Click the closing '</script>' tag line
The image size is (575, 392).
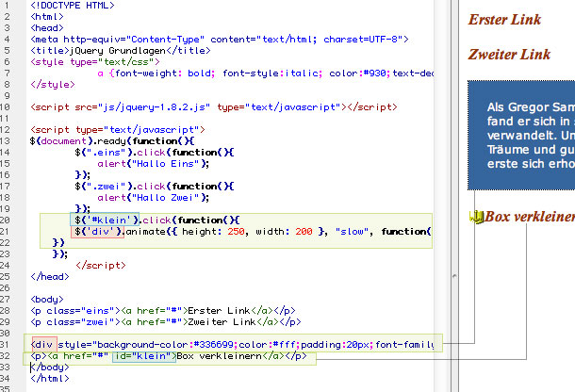click(x=101, y=266)
